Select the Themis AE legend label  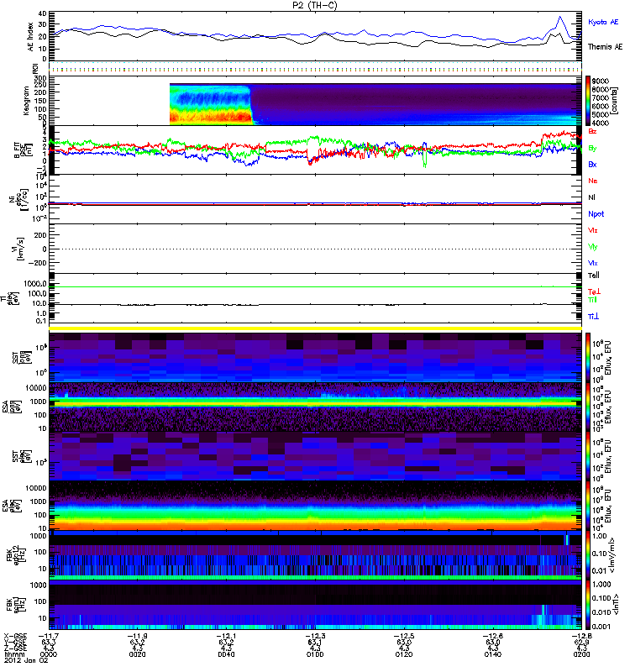click(604, 47)
